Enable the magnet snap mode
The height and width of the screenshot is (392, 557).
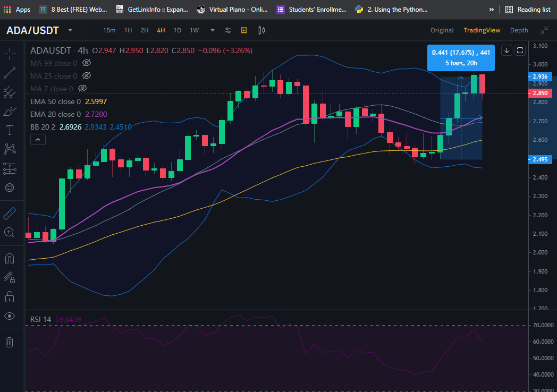click(10, 259)
